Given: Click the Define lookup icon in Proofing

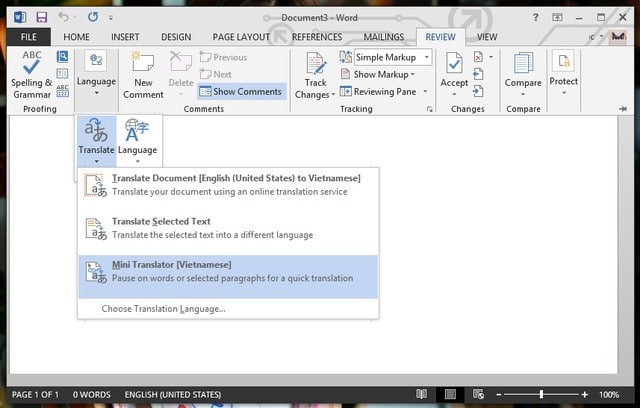Looking at the screenshot, I should click(x=62, y=56).
